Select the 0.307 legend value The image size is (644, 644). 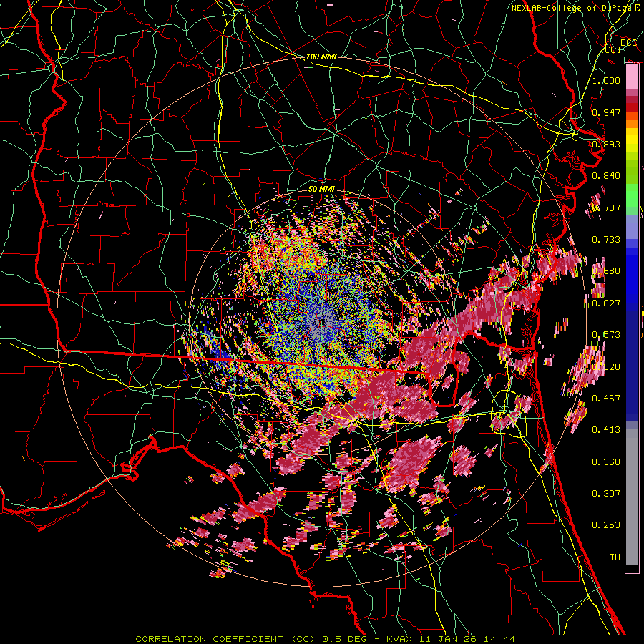point(606,493)
